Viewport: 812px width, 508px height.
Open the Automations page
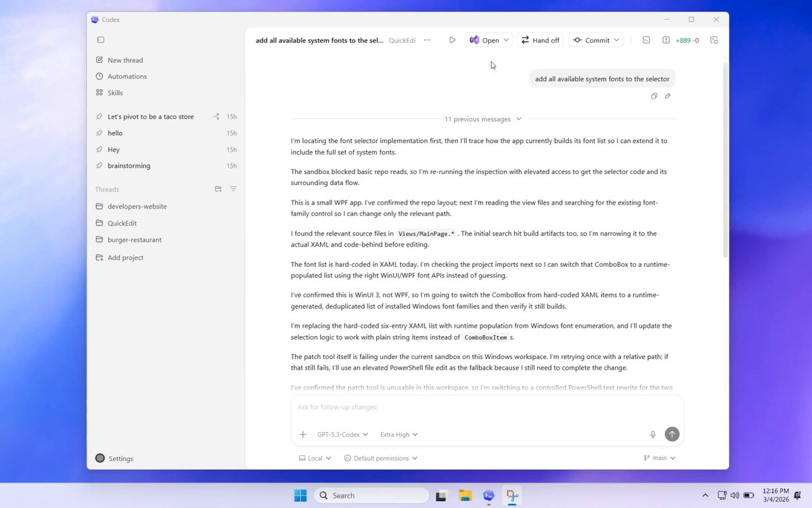tap(127, 77)
